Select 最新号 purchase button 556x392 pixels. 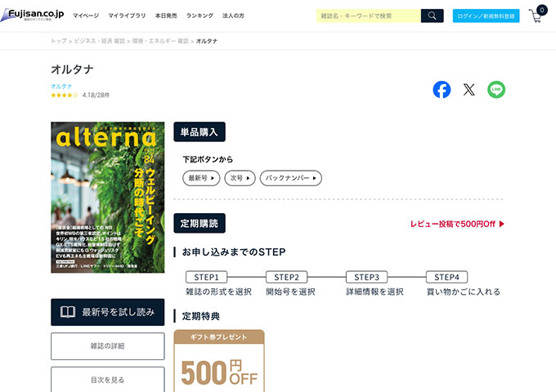(201, 178)
